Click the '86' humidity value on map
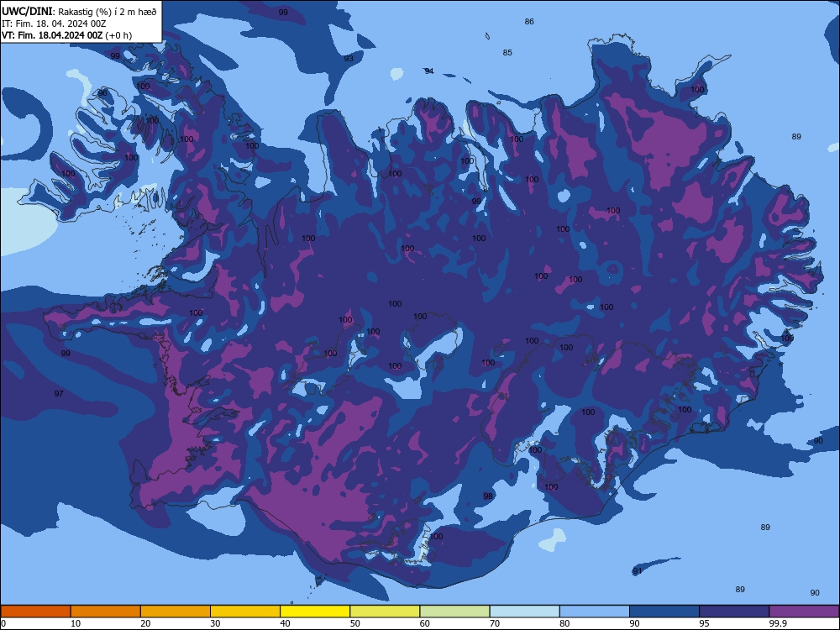This screenshot has width=840, height=630. [x=529, y=22]
